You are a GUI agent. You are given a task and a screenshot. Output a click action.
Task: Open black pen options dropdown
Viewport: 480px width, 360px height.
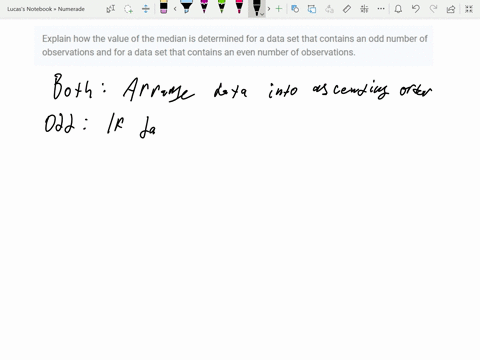pos(262,14)
